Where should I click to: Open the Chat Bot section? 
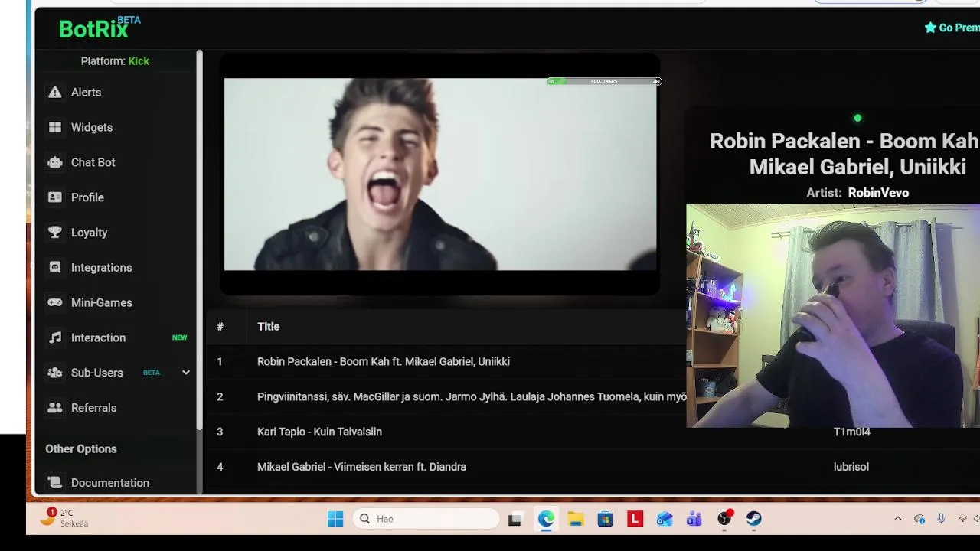tap(93, 162)
